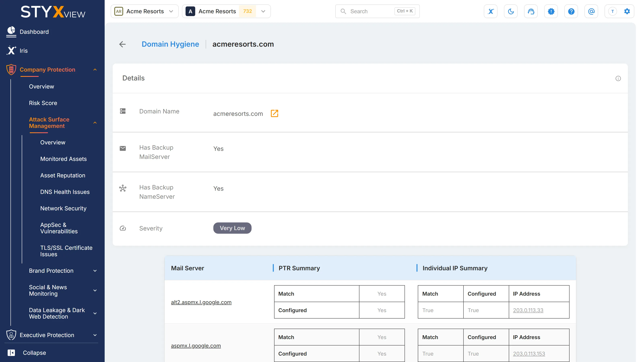Click the 732 score badge
The width and height of the screenshot is (644, 362).
click(x=248, y=11)
